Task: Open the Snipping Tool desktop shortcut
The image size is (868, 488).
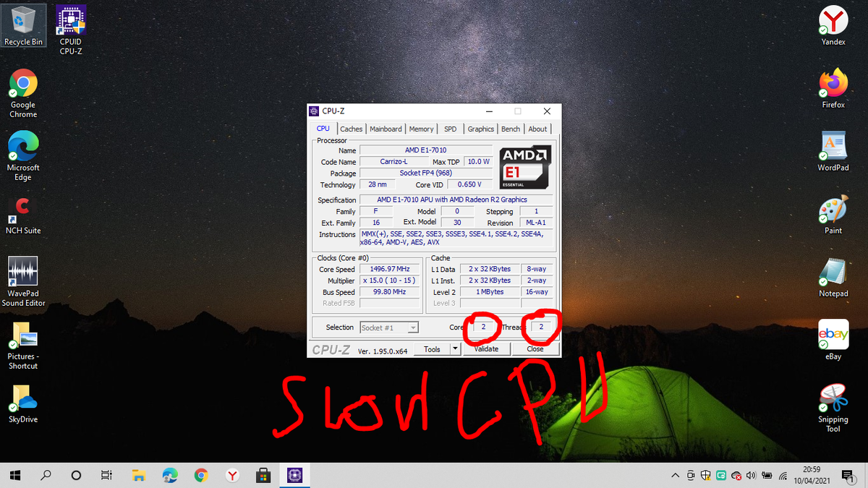Action: click(833, 407)
